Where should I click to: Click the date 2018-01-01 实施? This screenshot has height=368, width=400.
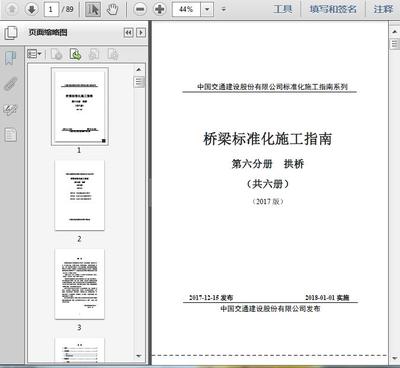click(327, 297)
